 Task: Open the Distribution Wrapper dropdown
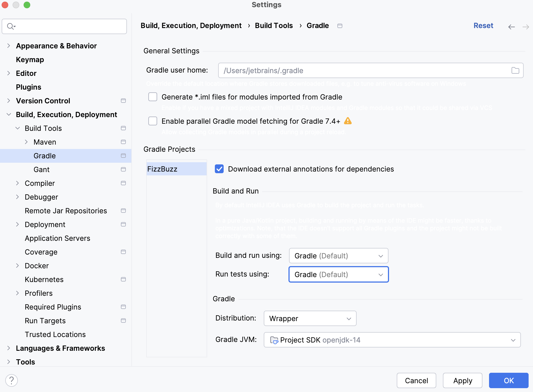(310, 318)
